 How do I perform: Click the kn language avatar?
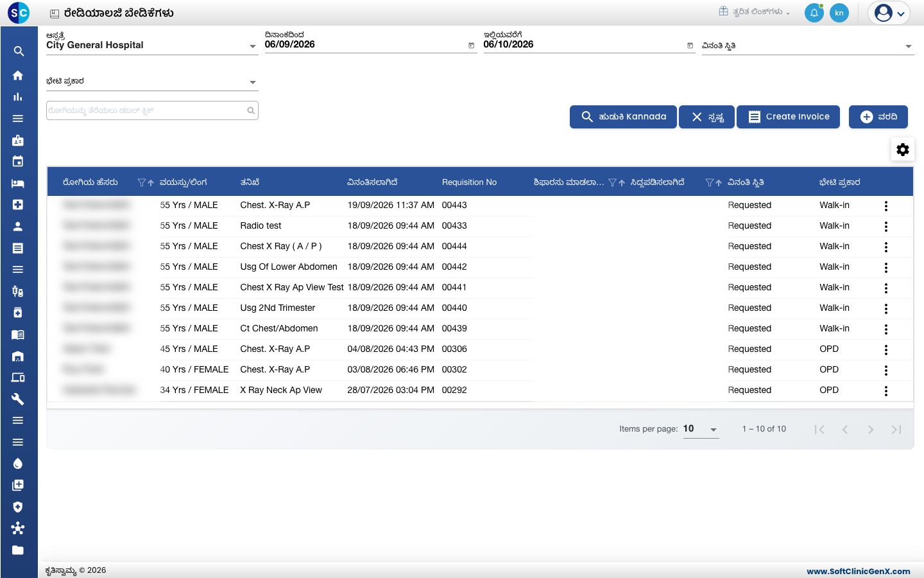839,13
